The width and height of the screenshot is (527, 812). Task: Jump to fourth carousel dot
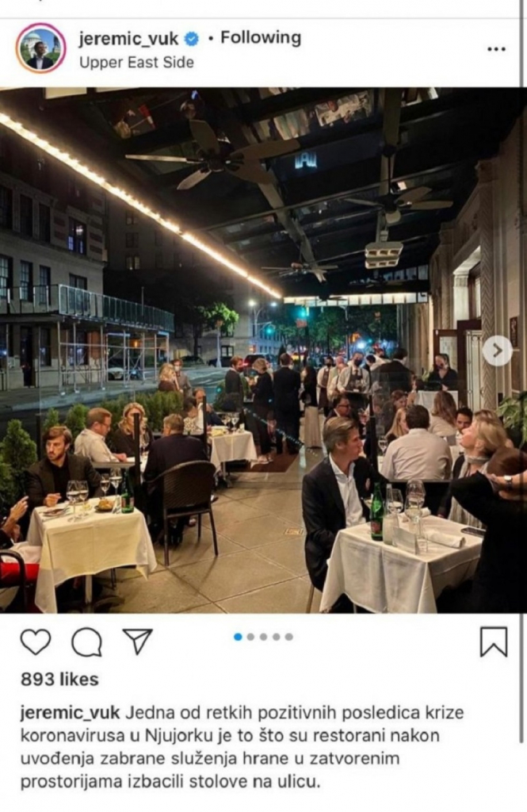coord(277,637)
